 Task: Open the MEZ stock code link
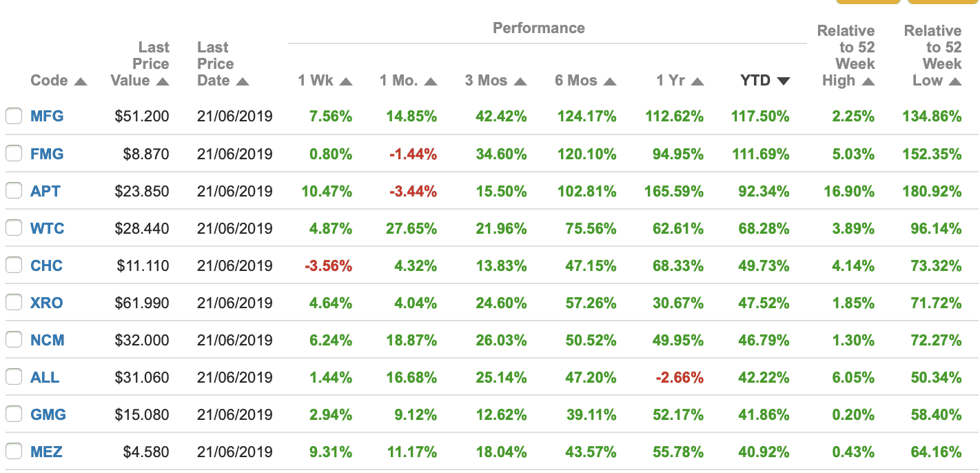point(46,452)
